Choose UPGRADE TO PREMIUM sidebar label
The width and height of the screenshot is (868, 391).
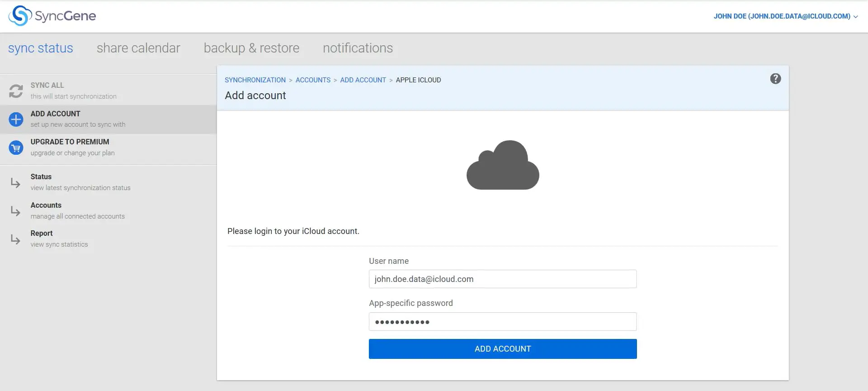[70, 142]
